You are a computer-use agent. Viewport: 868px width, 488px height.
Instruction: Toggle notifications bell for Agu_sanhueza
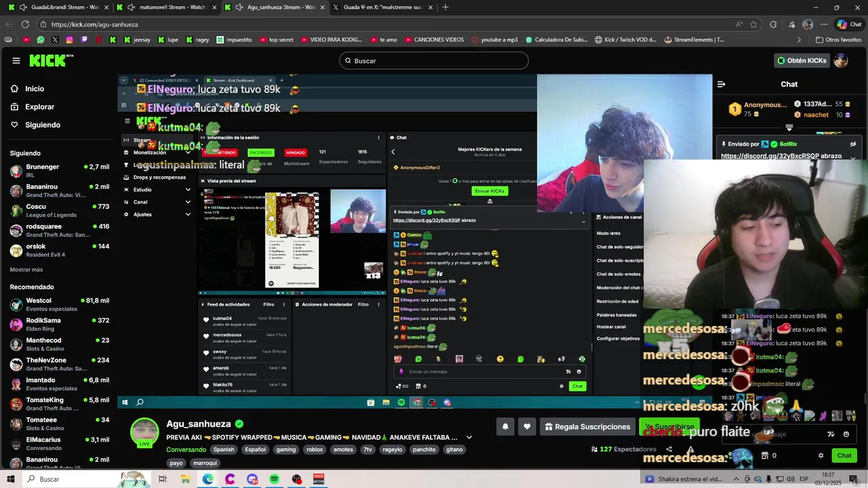pyautogui.click(x=505, y=426)
